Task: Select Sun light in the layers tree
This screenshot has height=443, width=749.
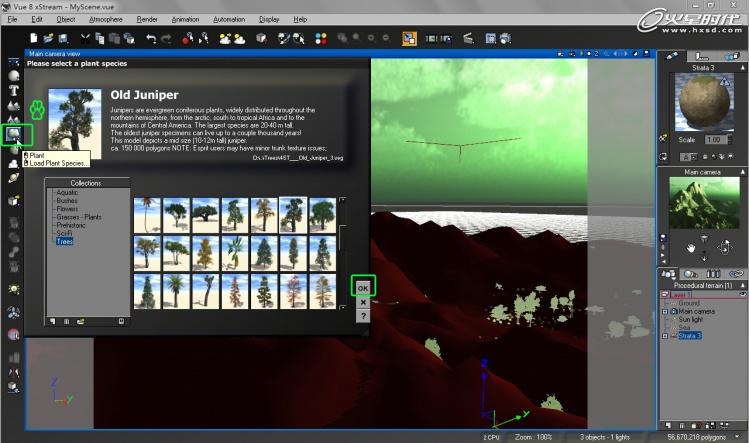Action: pyautogui.click(x=691, y=319)
